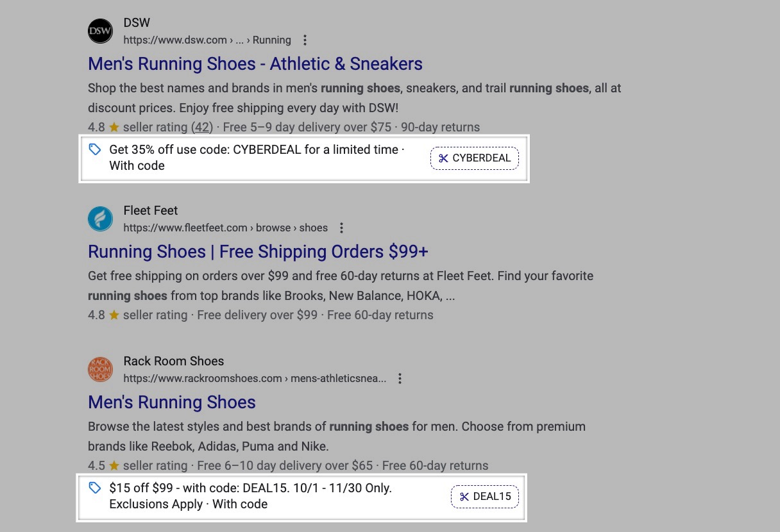Click the DSW site name text
780x532 pixels.
pyautogui.click(x=137, y=23)
